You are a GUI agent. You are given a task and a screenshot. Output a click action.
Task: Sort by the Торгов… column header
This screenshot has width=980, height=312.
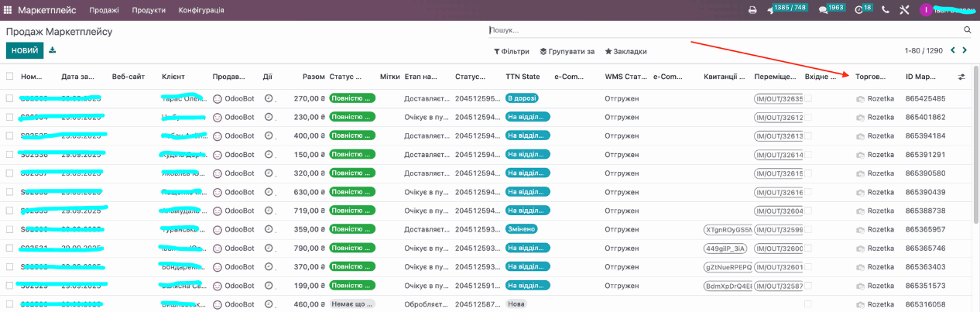(x=871, y=77)
